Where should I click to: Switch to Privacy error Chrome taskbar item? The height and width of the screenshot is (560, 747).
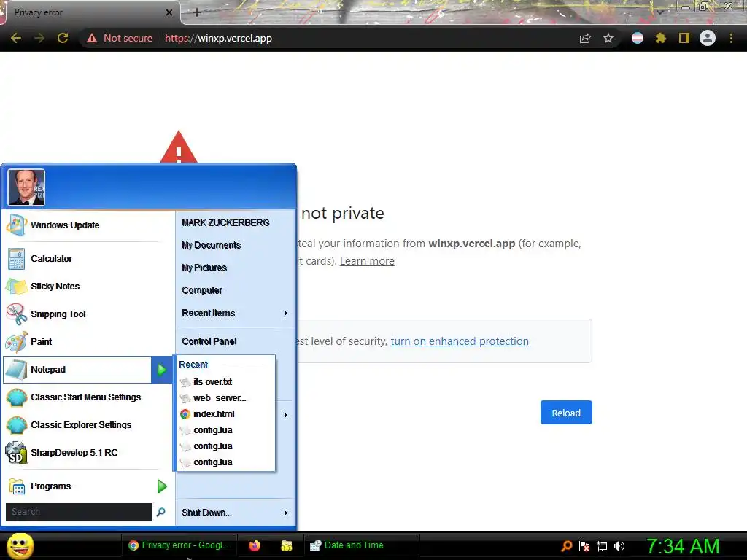(180, 545)
